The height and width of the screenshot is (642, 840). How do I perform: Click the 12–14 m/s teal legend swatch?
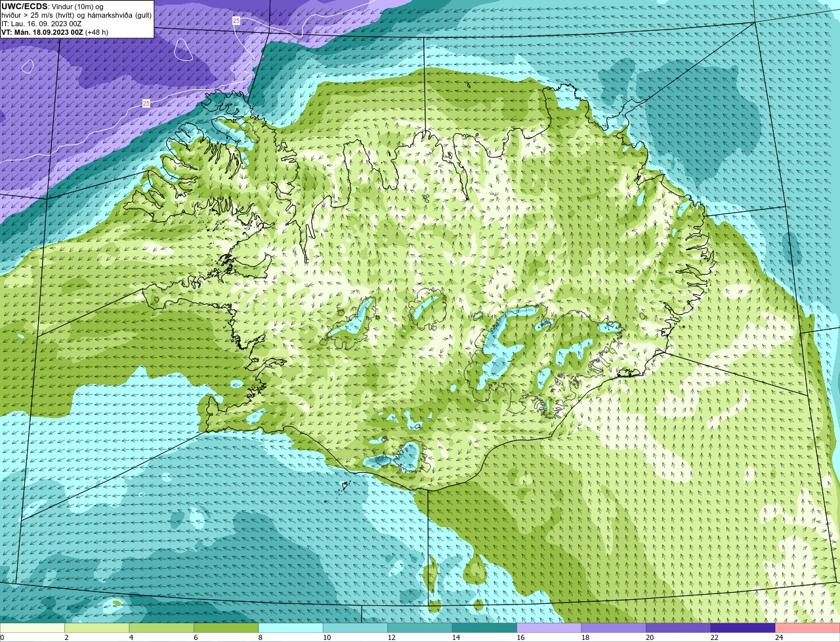click(x=420, y=628)
